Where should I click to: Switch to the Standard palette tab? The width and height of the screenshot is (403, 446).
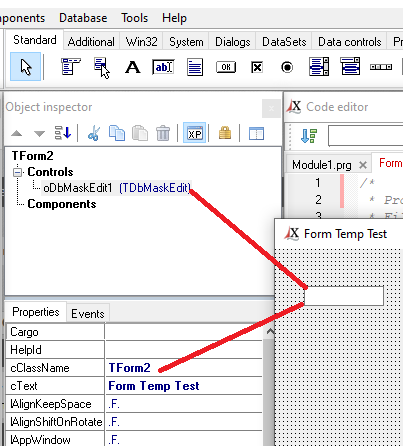[35, 40]
